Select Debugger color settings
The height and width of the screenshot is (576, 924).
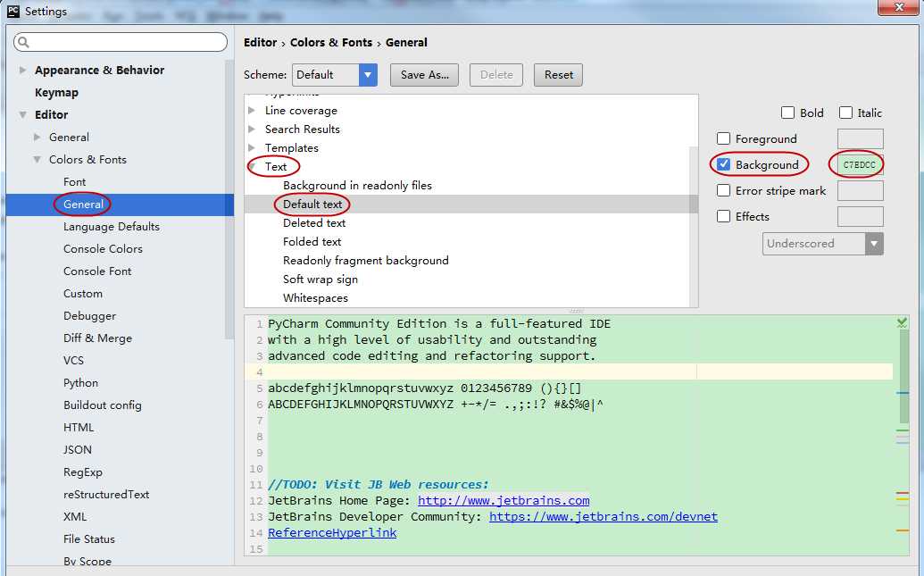click(89, 316)
